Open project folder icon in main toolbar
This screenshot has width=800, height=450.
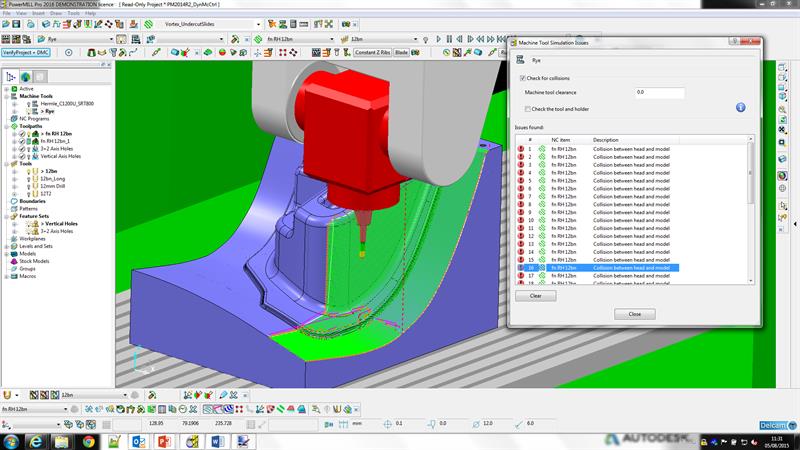(6, 24)
